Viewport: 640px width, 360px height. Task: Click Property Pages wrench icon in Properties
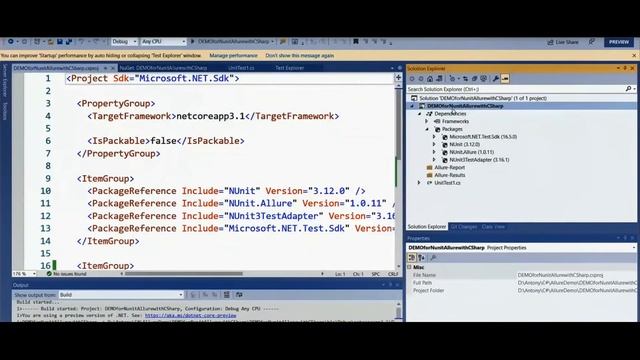[433, 258]
